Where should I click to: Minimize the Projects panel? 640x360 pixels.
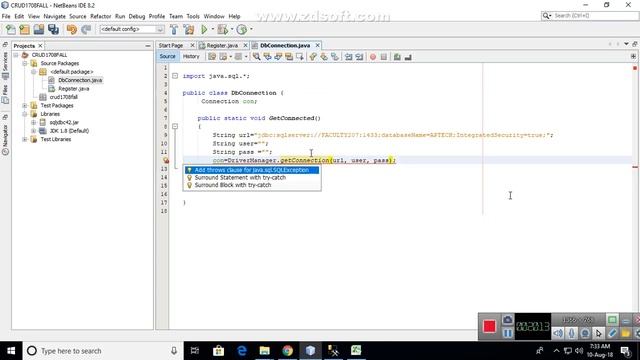[x=148, y=46]
